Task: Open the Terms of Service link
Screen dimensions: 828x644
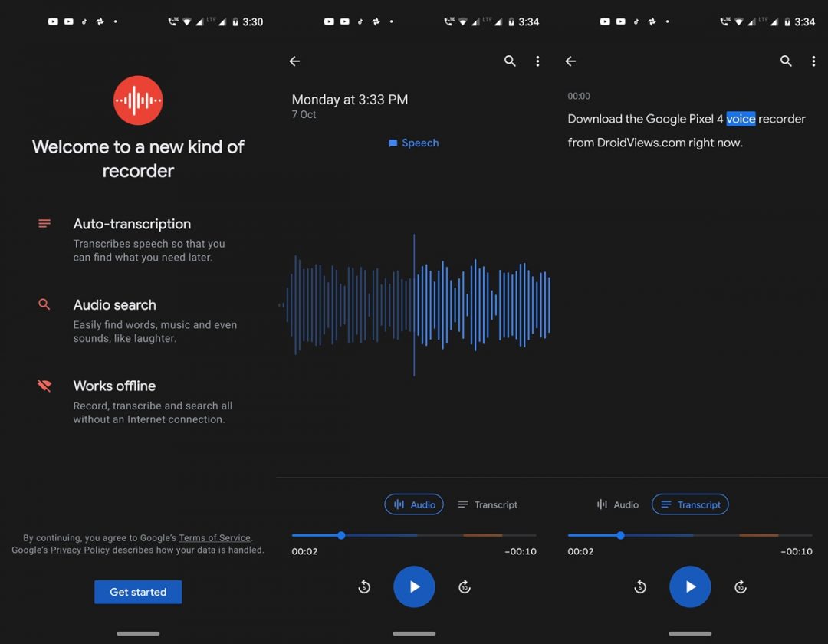Action: point(215,538)
